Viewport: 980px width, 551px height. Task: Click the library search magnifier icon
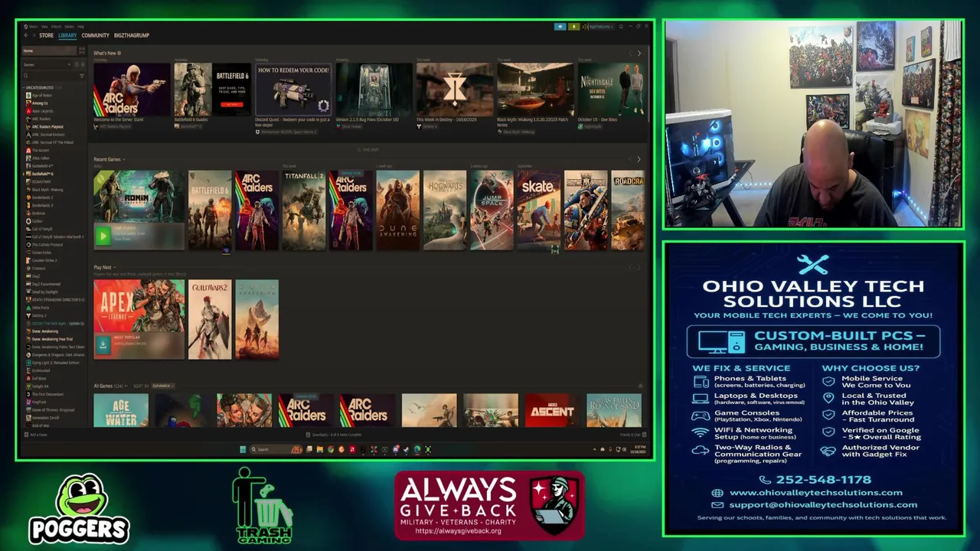26,76
